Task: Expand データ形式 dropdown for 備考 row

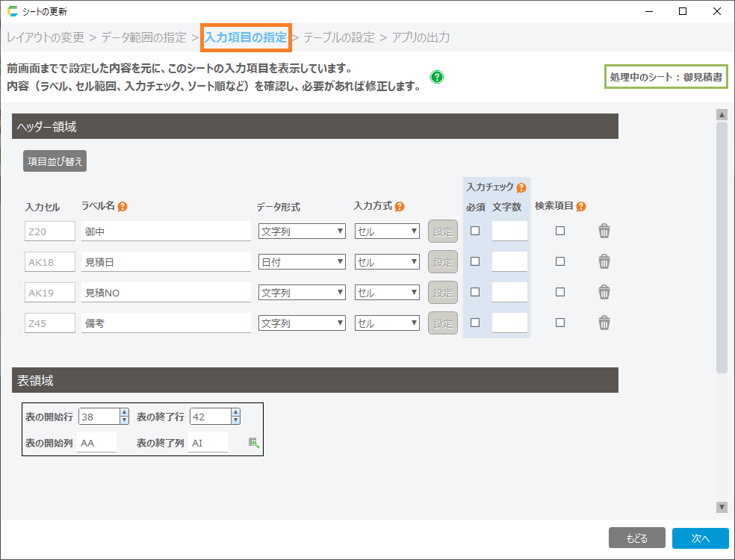Action: point(302,323)
